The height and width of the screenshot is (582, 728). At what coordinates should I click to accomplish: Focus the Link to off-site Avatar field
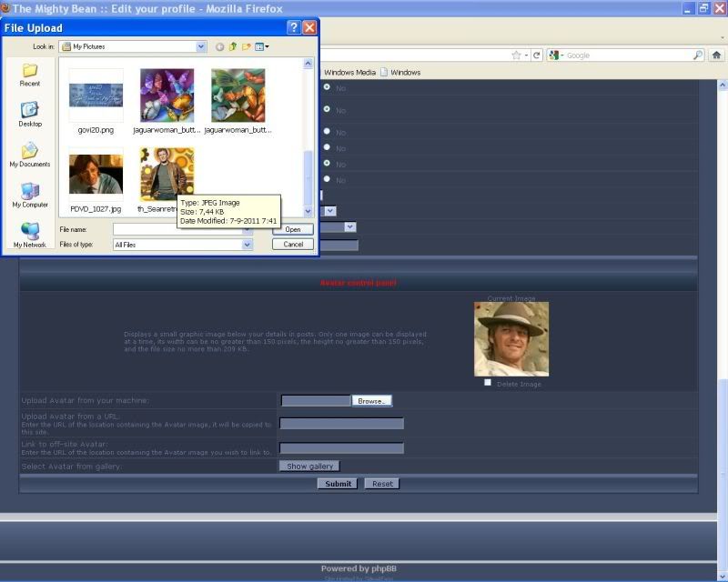(x=342, y=448)
